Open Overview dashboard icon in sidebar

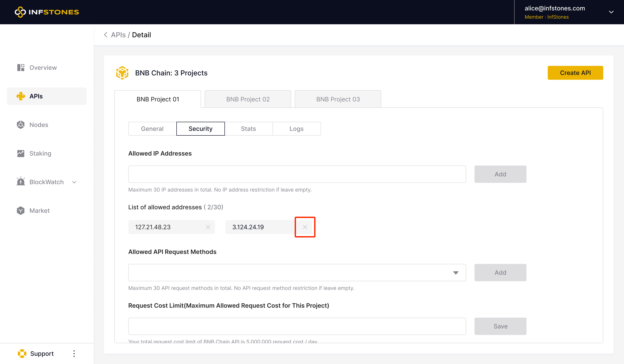point(21,68)
